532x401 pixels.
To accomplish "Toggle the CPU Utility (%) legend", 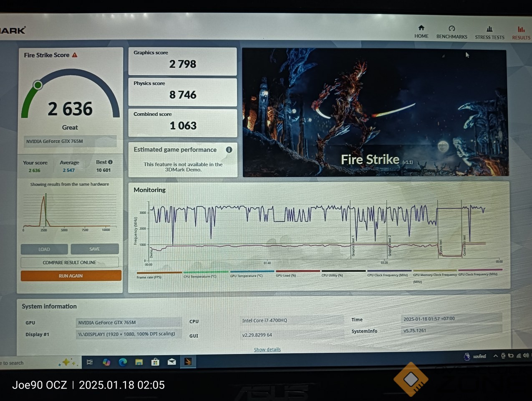I will tap(343, 273).
